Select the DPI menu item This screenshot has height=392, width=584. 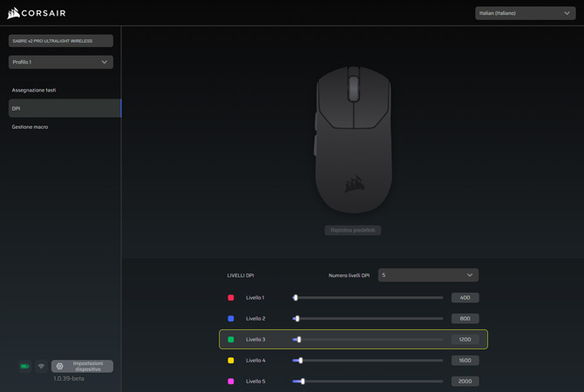tap(65, 108)
